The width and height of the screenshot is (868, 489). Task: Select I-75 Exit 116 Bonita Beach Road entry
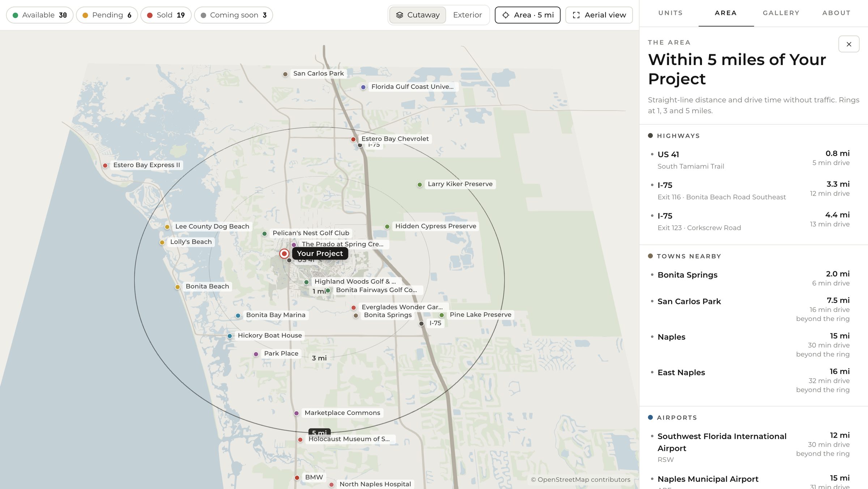pos(749,190)
